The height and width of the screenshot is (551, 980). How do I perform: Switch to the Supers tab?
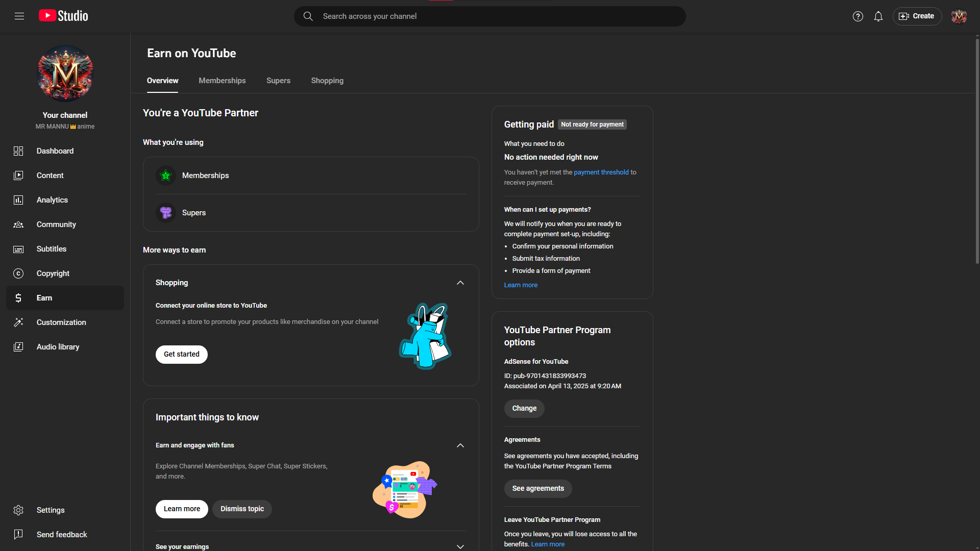coord(278,81)
